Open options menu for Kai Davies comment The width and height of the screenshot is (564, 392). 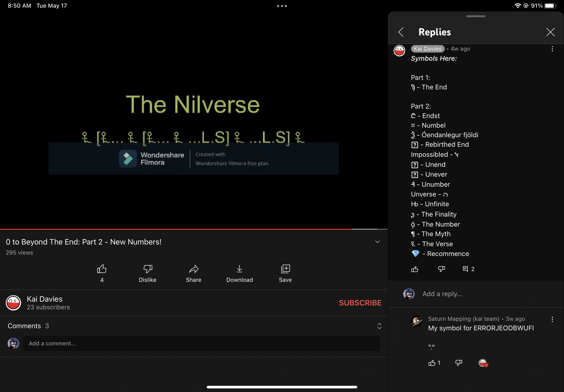coord(552,49)
